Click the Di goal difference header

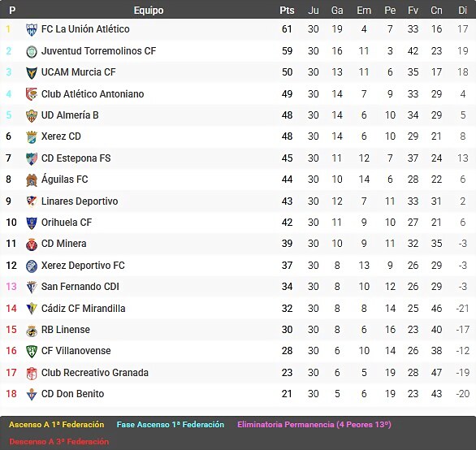pyautogui.click(x=462, y=11)
